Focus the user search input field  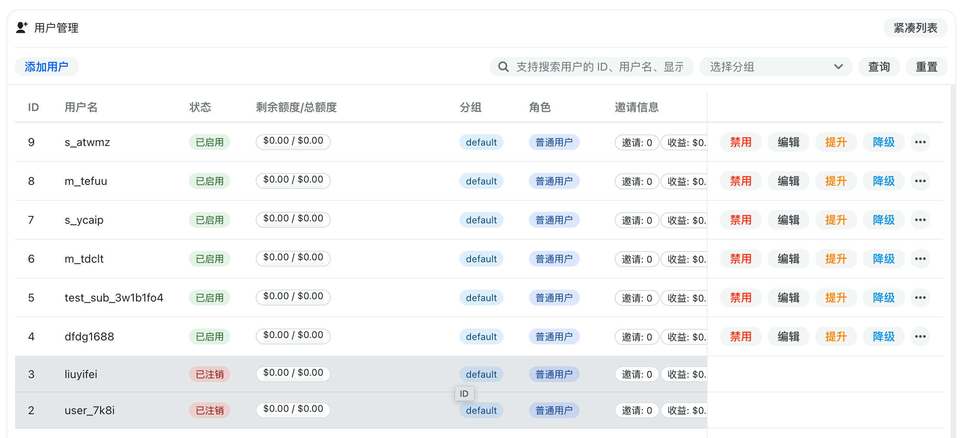(x=600, y=67)
